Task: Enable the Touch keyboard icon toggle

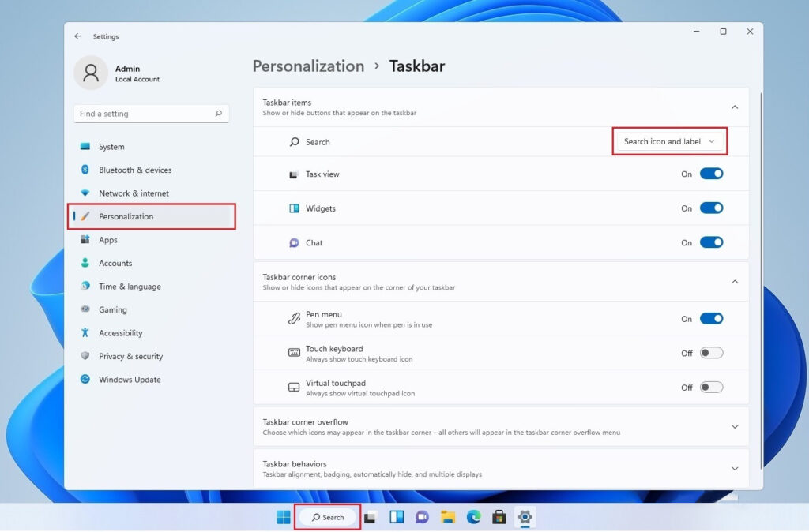Action: point(711,353)
